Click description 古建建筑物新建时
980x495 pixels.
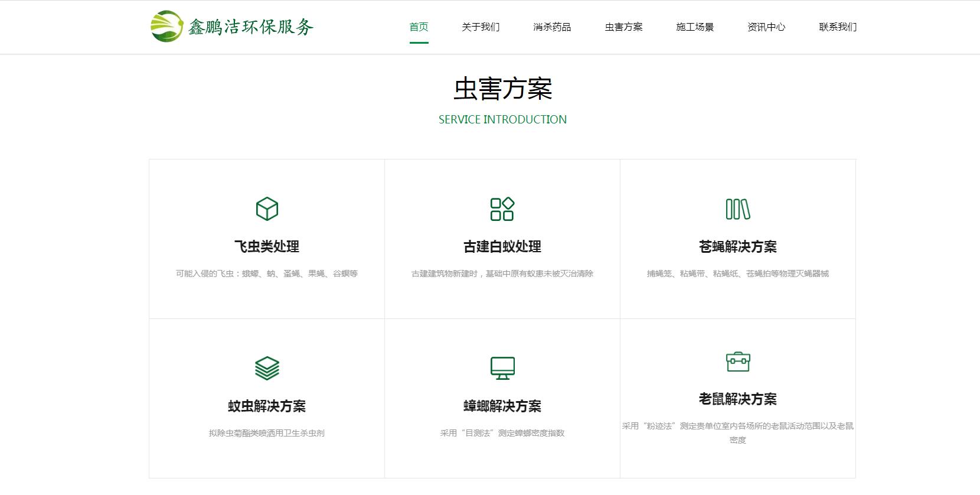502,273
